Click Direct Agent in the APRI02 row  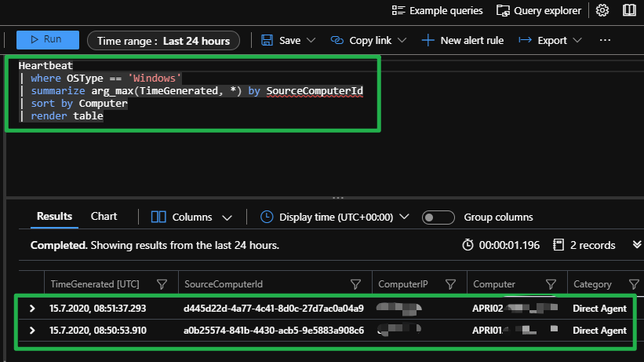click(599, 309)
